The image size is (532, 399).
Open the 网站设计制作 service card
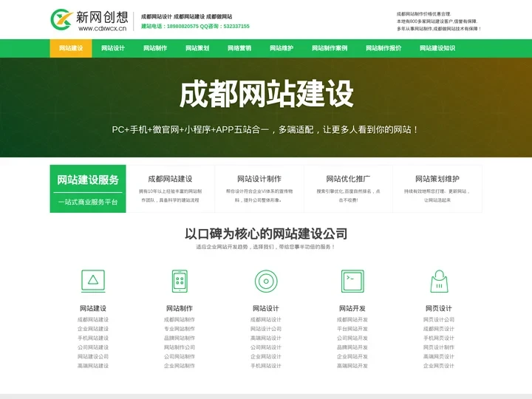(x=259, y=188)
